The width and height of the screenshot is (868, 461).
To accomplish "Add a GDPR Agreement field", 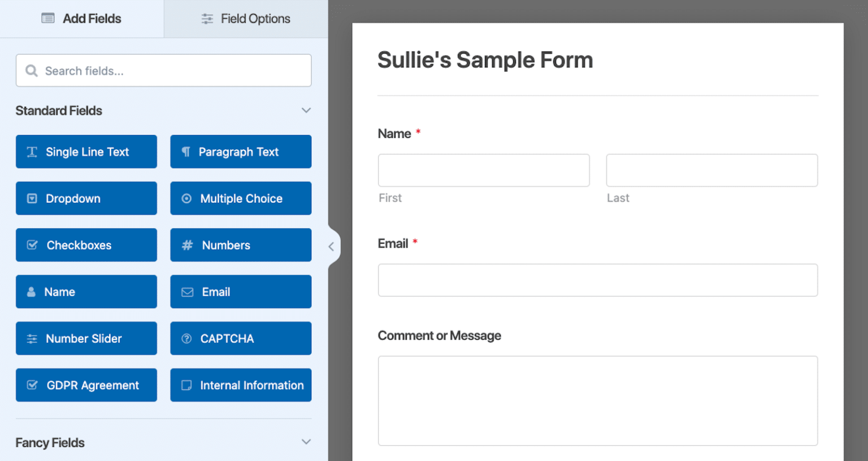I will (x=86, y=385).
